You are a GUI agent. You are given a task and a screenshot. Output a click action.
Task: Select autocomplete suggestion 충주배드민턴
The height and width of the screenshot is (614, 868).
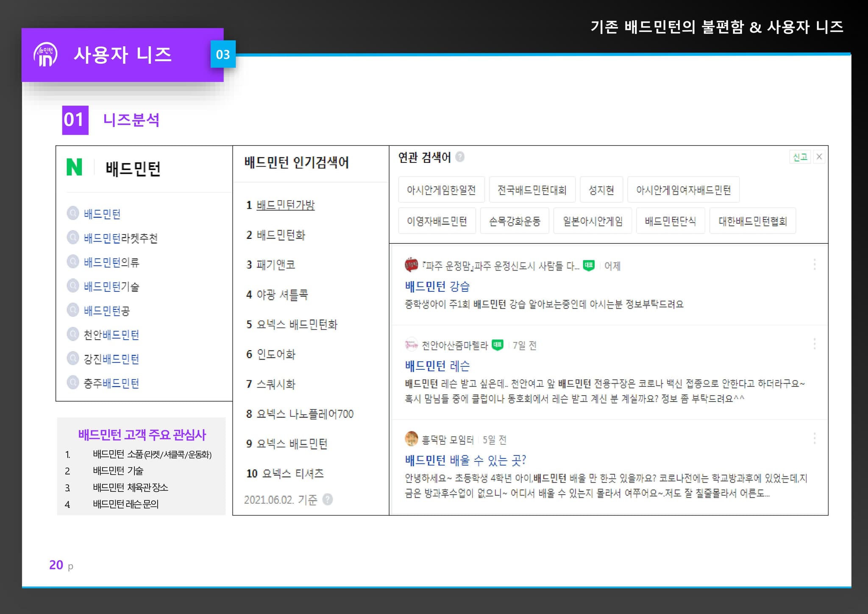(111, 383)
